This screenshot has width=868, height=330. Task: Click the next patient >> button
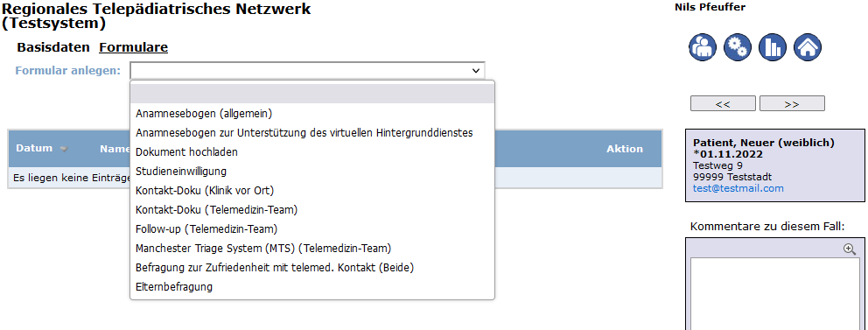click(792, 103)
